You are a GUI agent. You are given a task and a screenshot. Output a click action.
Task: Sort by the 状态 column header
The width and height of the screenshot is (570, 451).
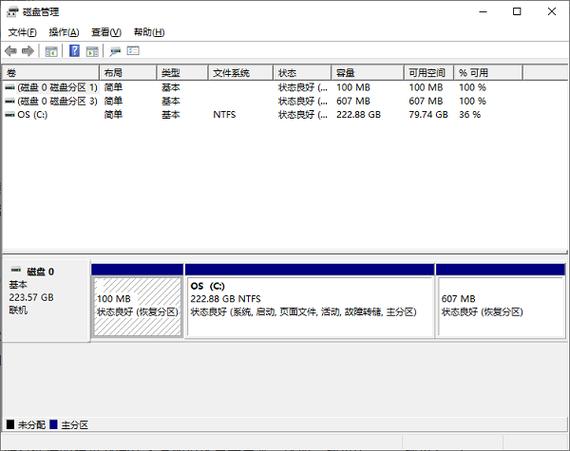pos(302,73)
